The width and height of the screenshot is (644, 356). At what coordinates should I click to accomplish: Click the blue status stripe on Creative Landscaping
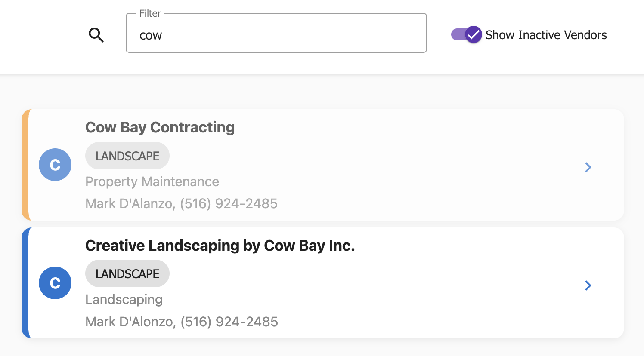pyautogui.click(x=25, y=283)
